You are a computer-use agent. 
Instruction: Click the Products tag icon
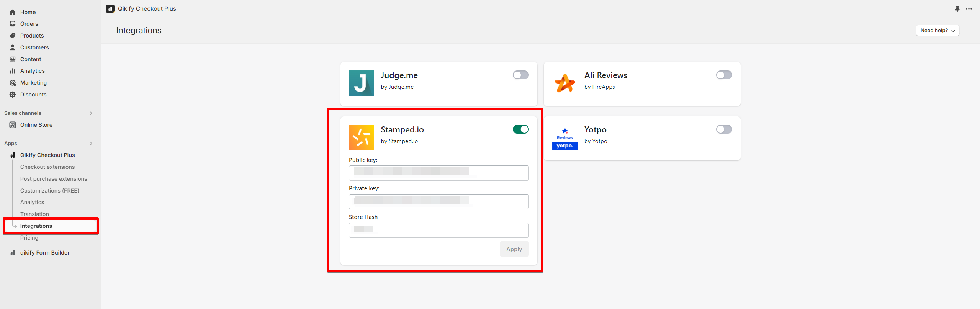13,36
